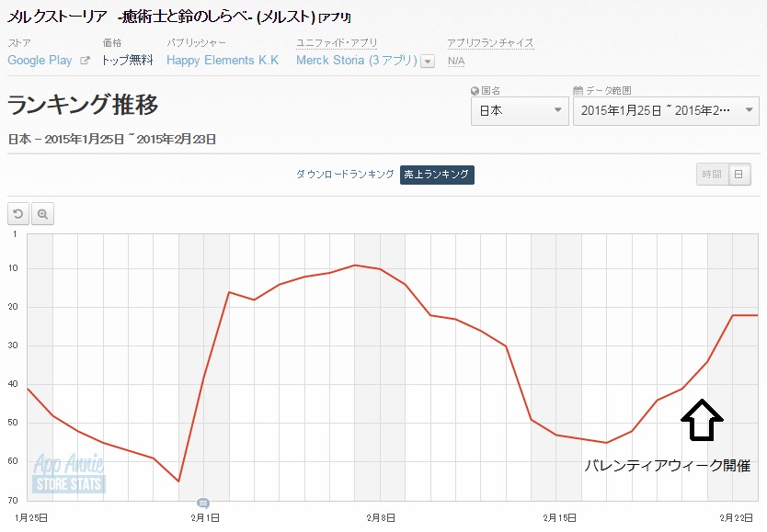
Task: Click the calendar icon beside データ範囲
Action: (x=578, y=91)
